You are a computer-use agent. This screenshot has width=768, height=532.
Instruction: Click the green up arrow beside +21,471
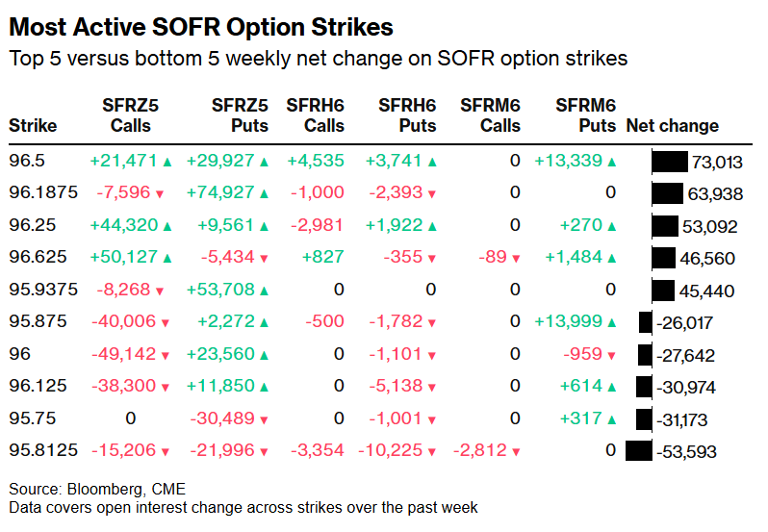pos(167,162)
